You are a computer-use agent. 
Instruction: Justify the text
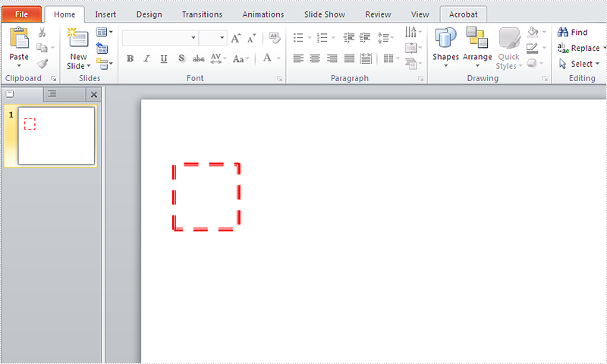tap(349, 58)
